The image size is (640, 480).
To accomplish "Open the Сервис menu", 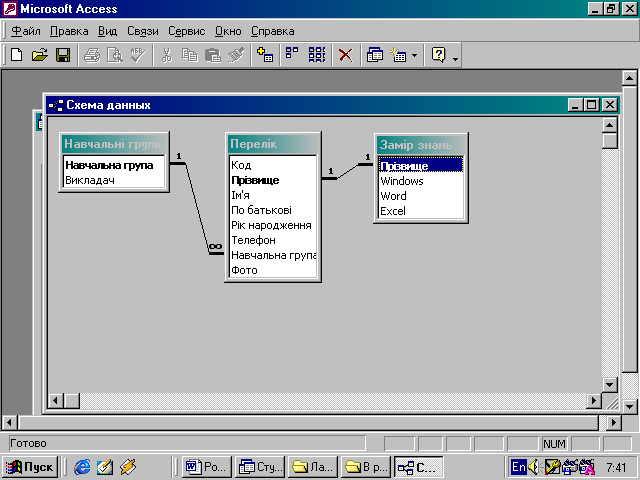I will [187, 31].
